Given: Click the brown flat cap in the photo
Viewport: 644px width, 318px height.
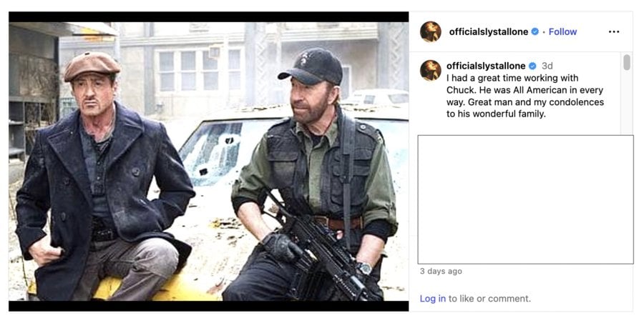Looking at the screenshot, I should tap(92, 65).
